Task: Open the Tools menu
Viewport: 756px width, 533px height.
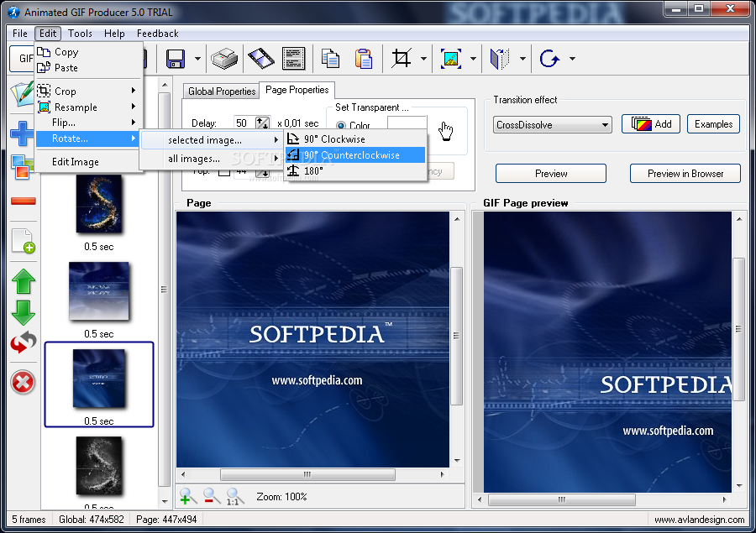Action: [x=80, y=34]
